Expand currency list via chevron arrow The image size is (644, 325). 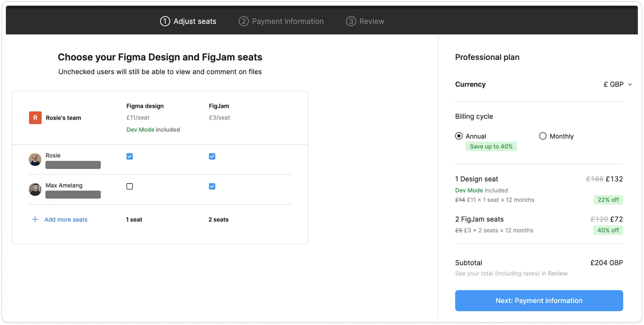click(630, 84)
